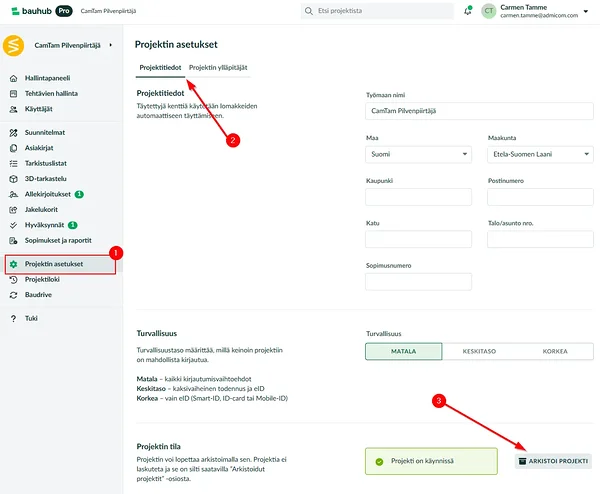The image size is (600, 494).
Task: Select the 3D-tarkastelu cube icon
Action: pos(13,179)
